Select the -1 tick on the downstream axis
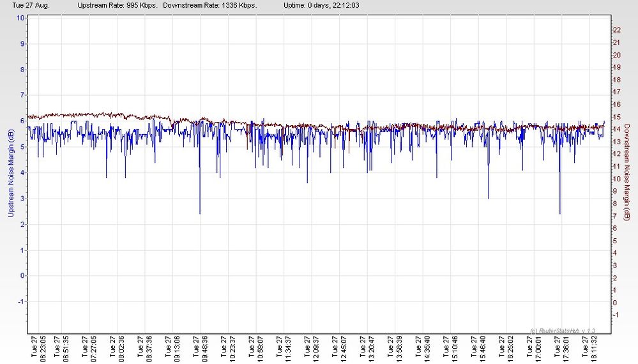The height and width of the screenshot is (364, 638). pos(616,315)
